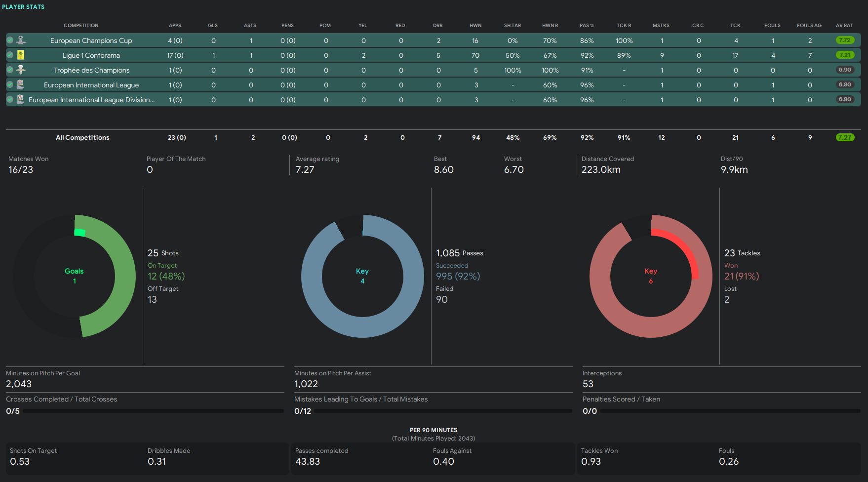The width and height of the screenshot is (868, 482).
Task: Sort the table by the APPS column header
Action: (x=175, y=25)
